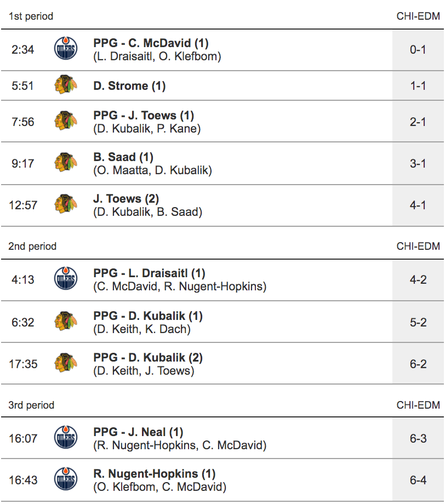Click Oilers logo beside McDavid's 2:34 goal
This screenshot has height=504, width=445.
66,49
